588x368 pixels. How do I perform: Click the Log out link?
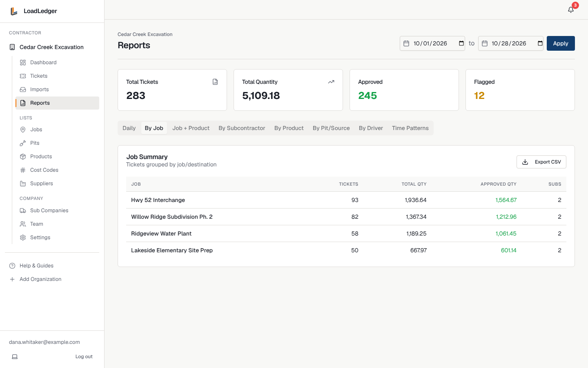[84, 357]
